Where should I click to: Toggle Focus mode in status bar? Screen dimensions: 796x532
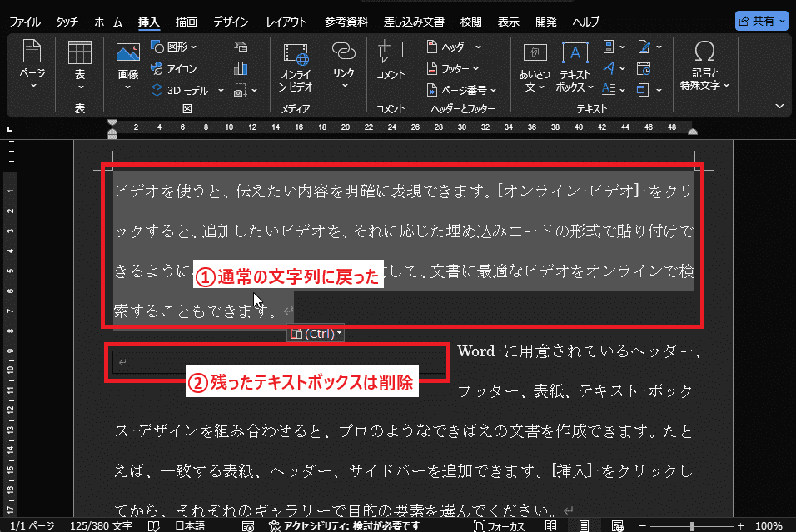click(x=498, y=525)
